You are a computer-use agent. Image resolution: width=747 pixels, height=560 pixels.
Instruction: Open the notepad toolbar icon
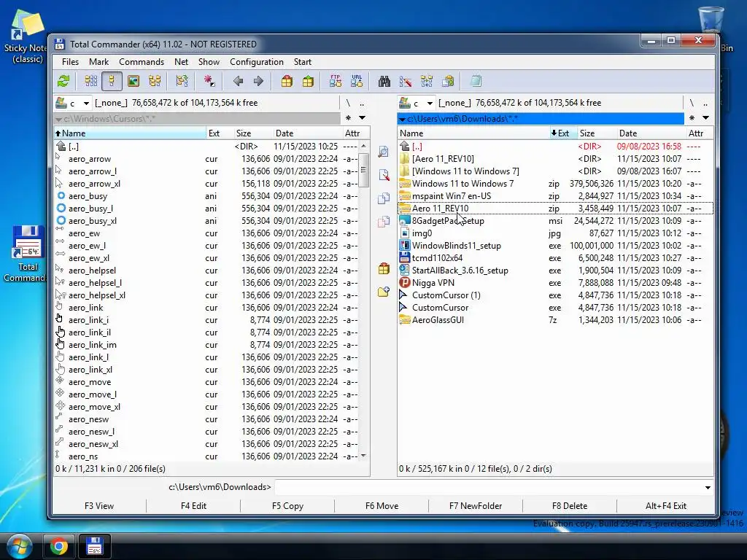[476, 82]
